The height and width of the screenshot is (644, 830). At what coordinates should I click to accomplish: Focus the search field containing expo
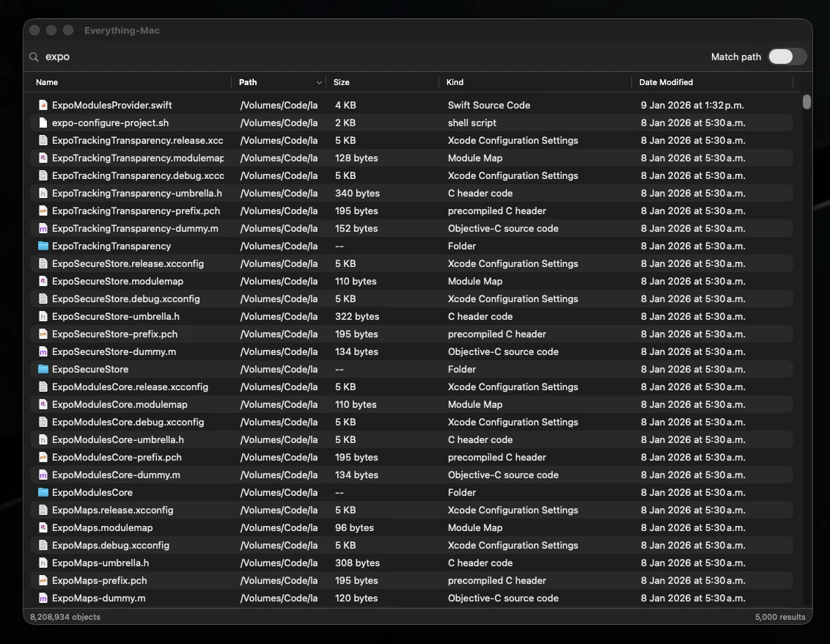coord(370,56)
